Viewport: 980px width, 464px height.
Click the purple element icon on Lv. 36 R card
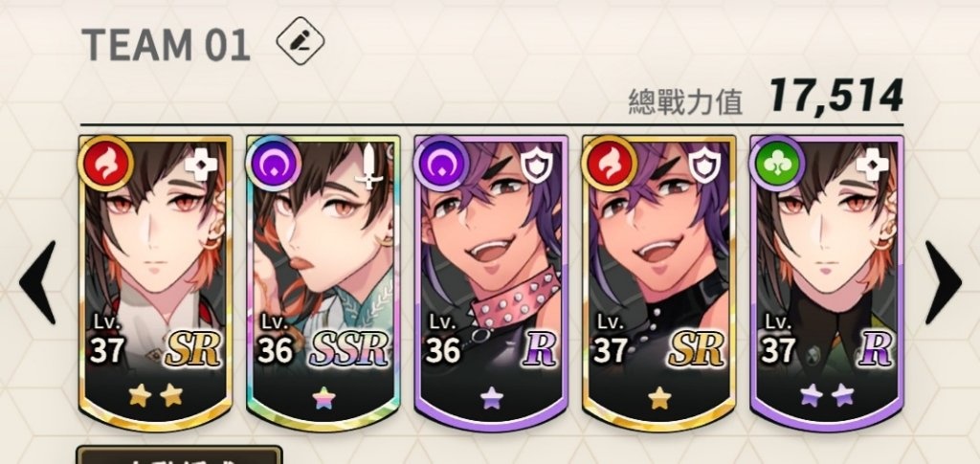coord(441,163)
